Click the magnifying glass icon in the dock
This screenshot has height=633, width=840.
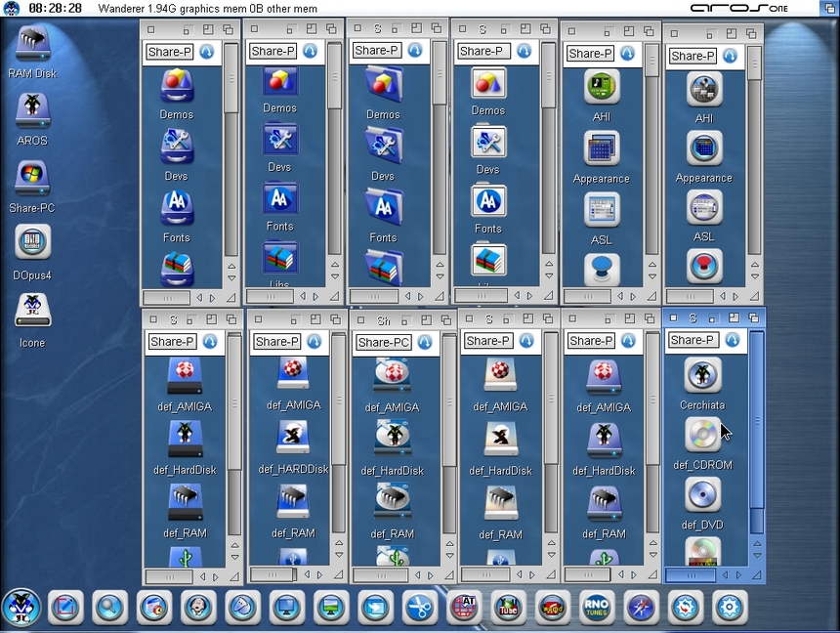[109, 608]
